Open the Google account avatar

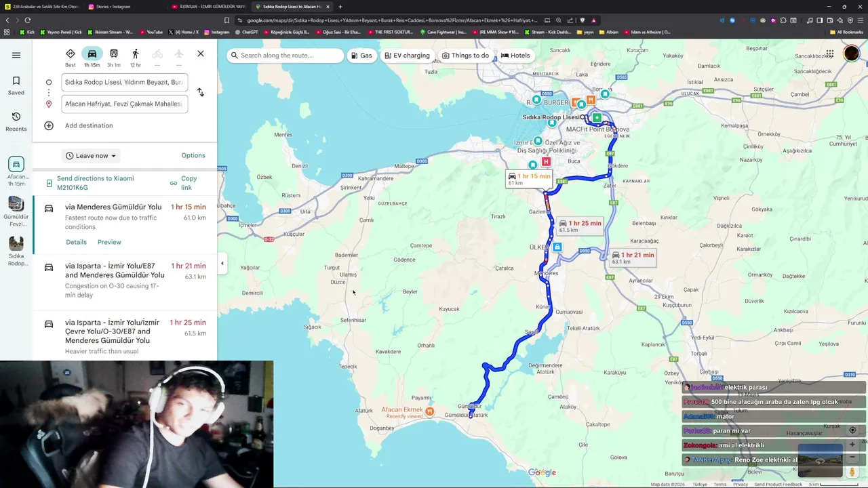point(852,54)
